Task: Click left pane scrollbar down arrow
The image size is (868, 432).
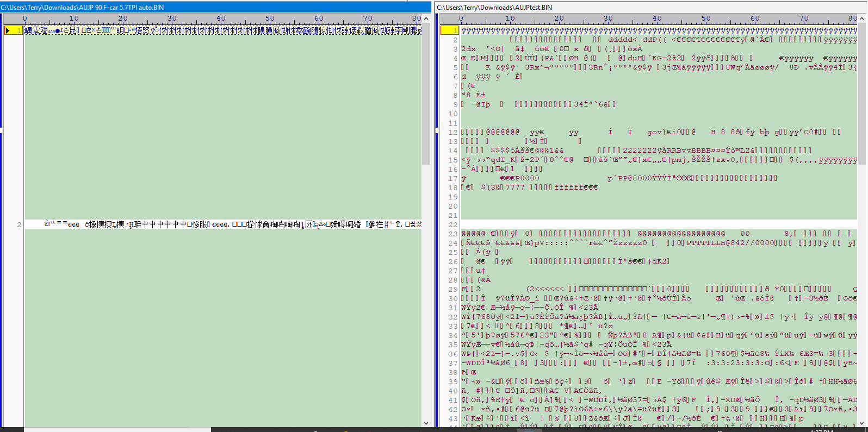Action: [426, 423]
